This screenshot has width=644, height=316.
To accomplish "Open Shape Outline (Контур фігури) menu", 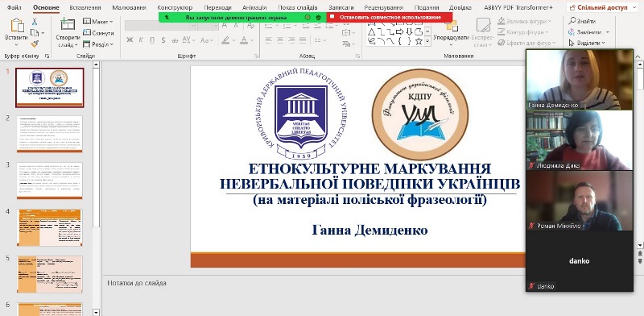I will click(x=523, y=32).
